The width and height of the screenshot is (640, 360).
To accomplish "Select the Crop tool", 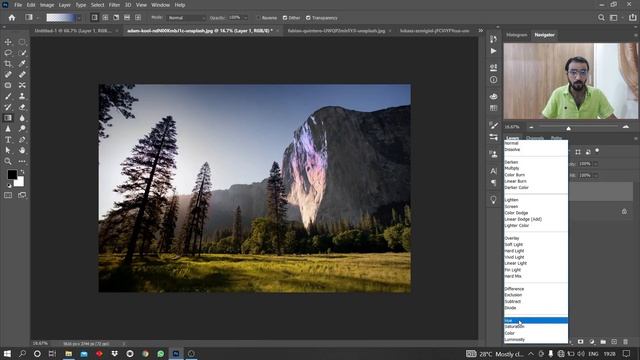I will [x=8, y=64].
